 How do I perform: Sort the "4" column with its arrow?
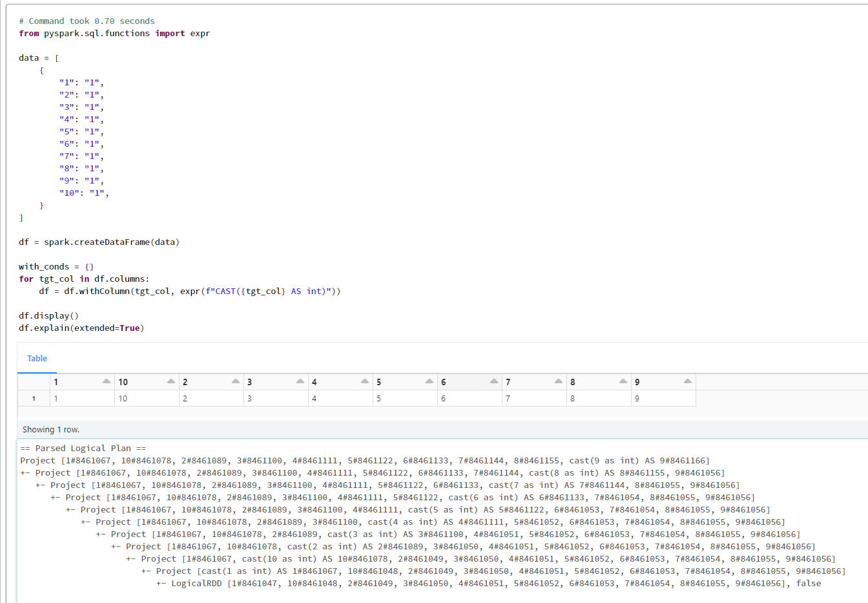pos(364,381)
